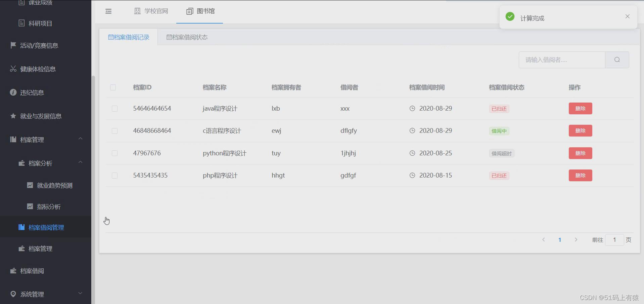Click the 借阅超时 status tag
The height and width of the screenshot is (304, 644).
(x=502, y=153)
